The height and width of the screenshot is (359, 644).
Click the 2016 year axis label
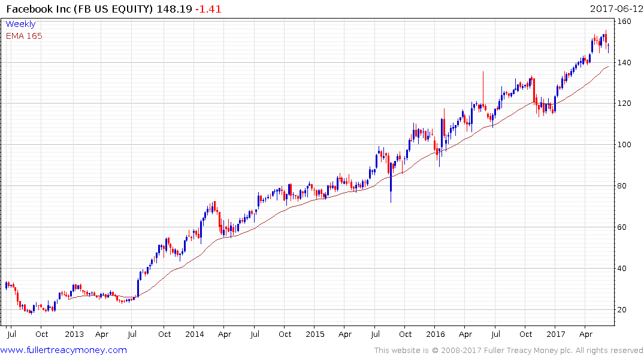tap(436, 334)
